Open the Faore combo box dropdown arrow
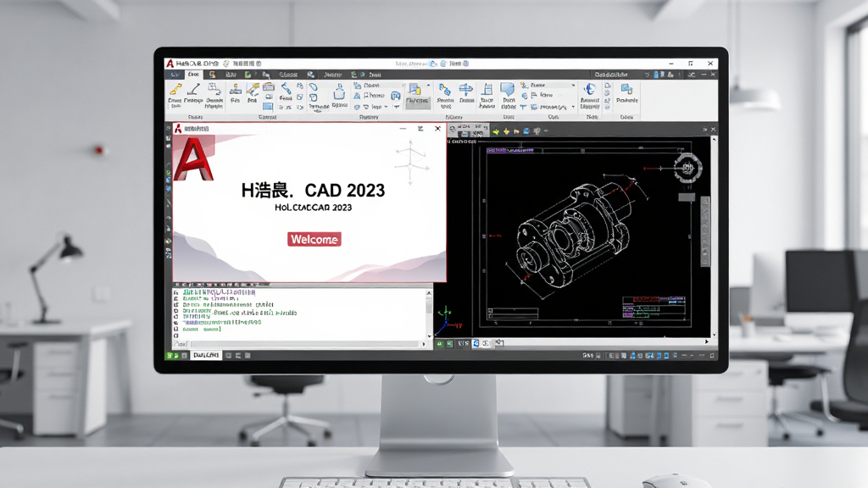Image resolution: width=868 pixels, height=488 pixels. (x=573, y=86)
